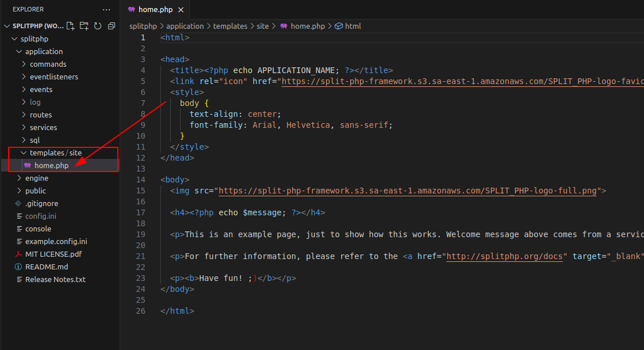This screenshot has width=644, height=350.
Task: Open Views and More Actions menu
Action: click(106, 9)
